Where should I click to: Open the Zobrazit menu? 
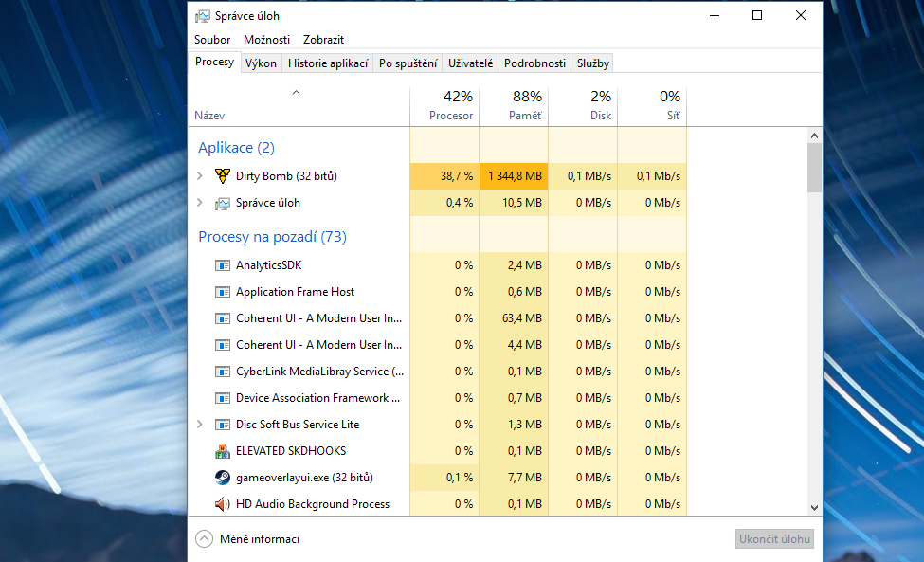323,40
